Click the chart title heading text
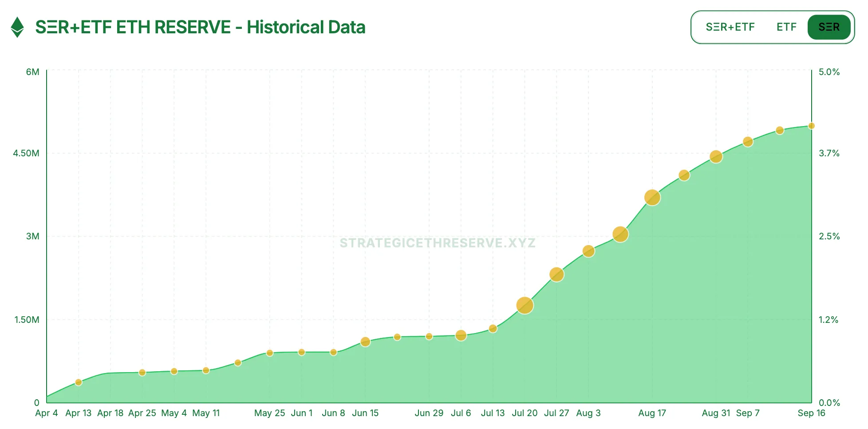The width and height of the screenshot is (868, 429). coord(200,27)
